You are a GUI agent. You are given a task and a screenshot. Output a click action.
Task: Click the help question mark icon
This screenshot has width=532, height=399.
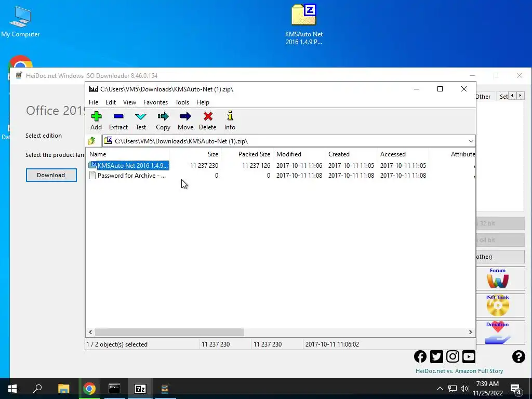click(x=518, y=356)
